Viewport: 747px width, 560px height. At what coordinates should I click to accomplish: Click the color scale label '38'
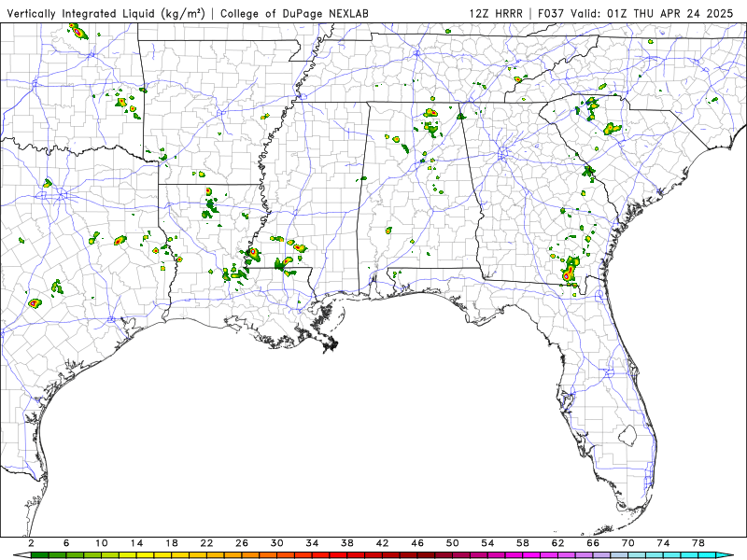[x=347, y=543]
